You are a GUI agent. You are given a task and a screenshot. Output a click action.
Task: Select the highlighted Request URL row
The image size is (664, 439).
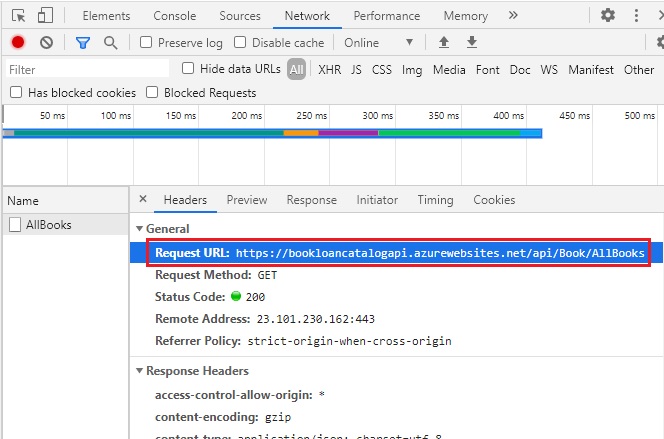398,253
